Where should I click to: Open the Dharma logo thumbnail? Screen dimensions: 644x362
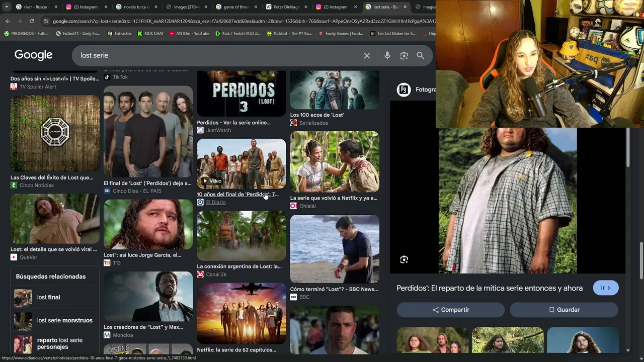click(x=55, y=133)
